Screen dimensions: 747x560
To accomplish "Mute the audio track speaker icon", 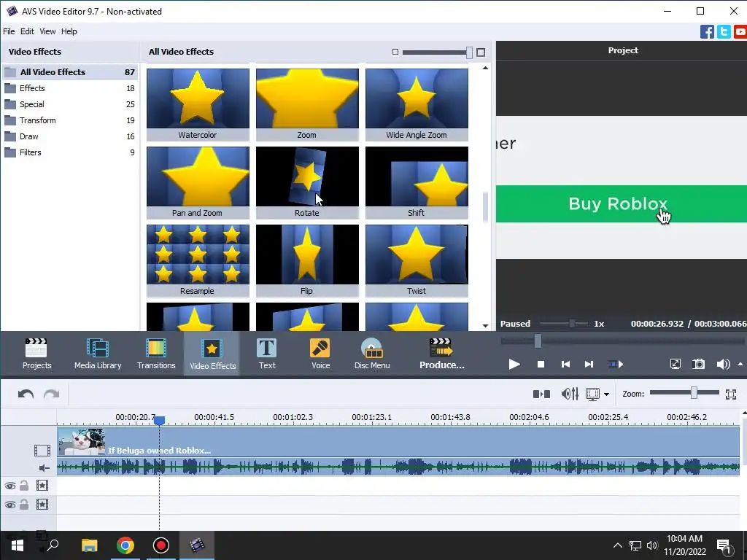I will [44, 468].
